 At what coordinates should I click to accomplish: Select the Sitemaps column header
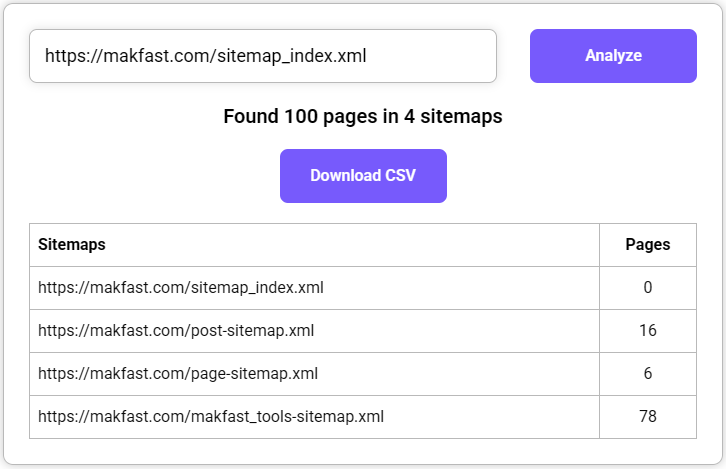pos(72,244)
